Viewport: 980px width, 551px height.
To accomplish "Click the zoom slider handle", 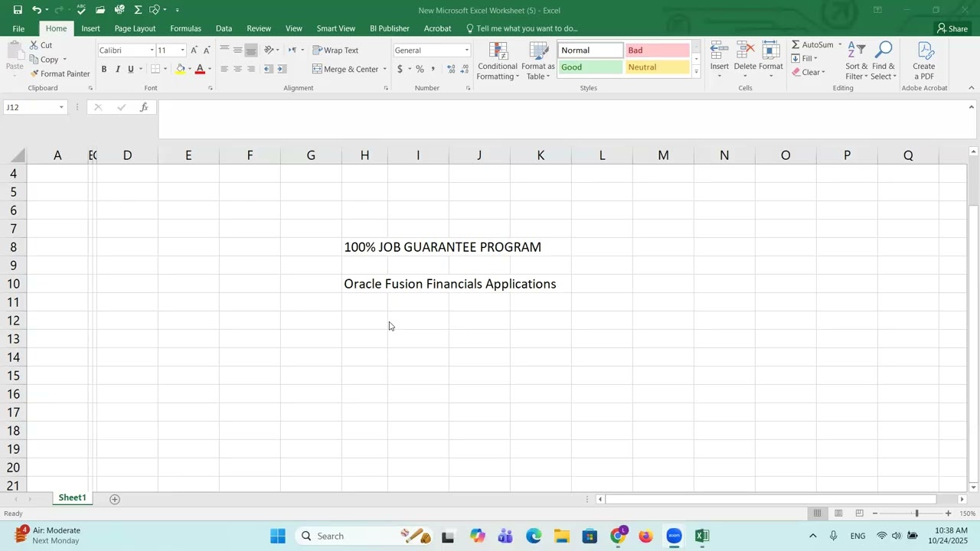I will point(916,513).
